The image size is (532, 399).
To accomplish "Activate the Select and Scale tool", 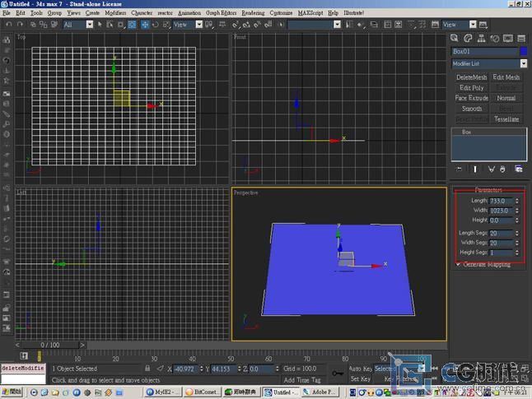I will pos(166,25).
